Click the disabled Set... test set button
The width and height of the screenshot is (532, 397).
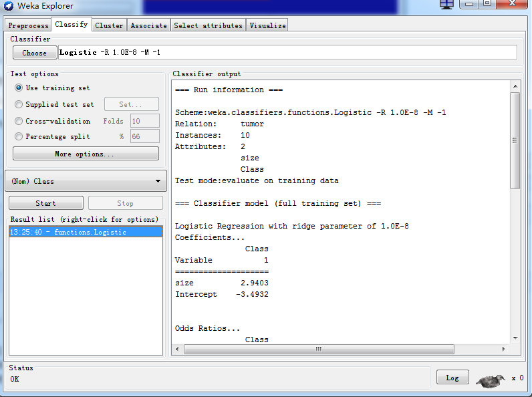(x=131, y=104)
